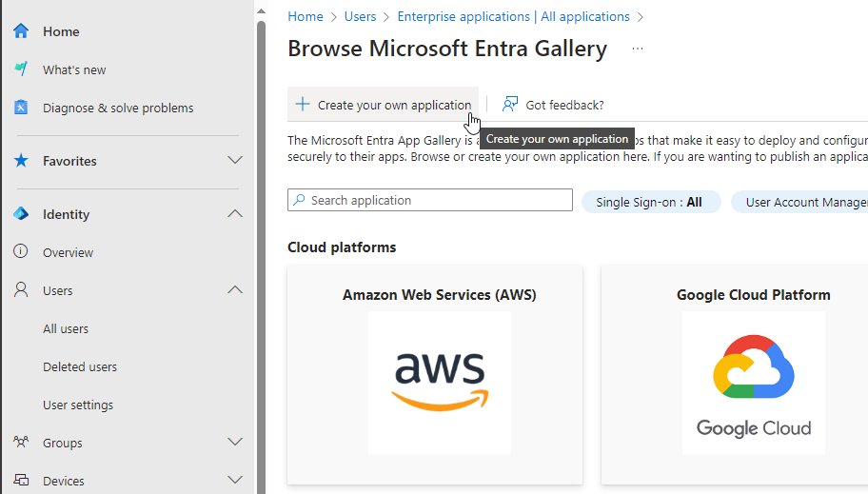Screen dimensions: 868x494
Task: Click the Home house icon in sidebar
Action: (21, 31)
